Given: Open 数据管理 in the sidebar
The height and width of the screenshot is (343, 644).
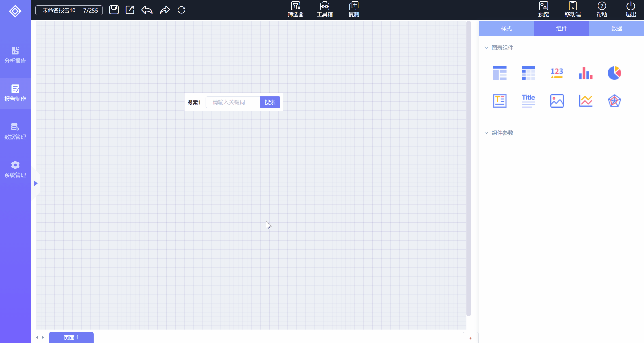Looking at the screenshot, I should [x=15, y=131].
